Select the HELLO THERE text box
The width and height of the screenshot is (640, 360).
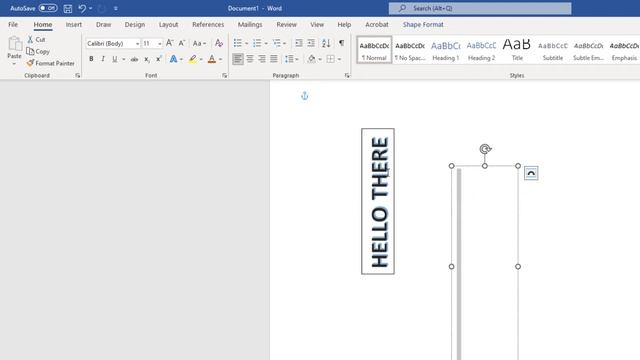tap(378, 201)
